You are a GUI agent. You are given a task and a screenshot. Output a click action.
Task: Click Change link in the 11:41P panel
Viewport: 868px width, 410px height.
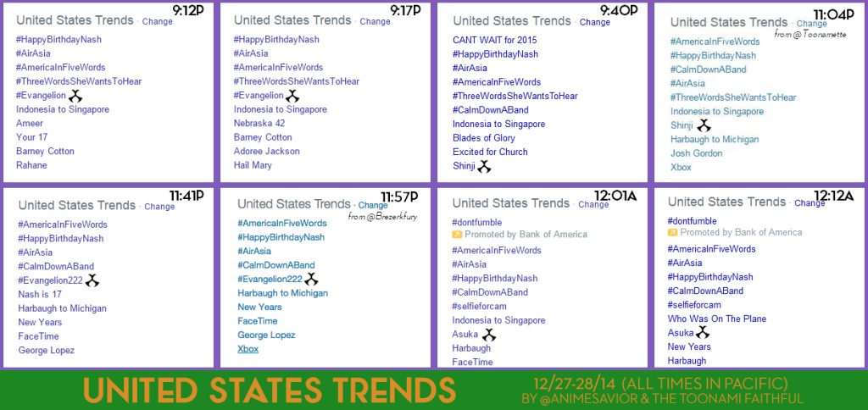tap(159, 207)
